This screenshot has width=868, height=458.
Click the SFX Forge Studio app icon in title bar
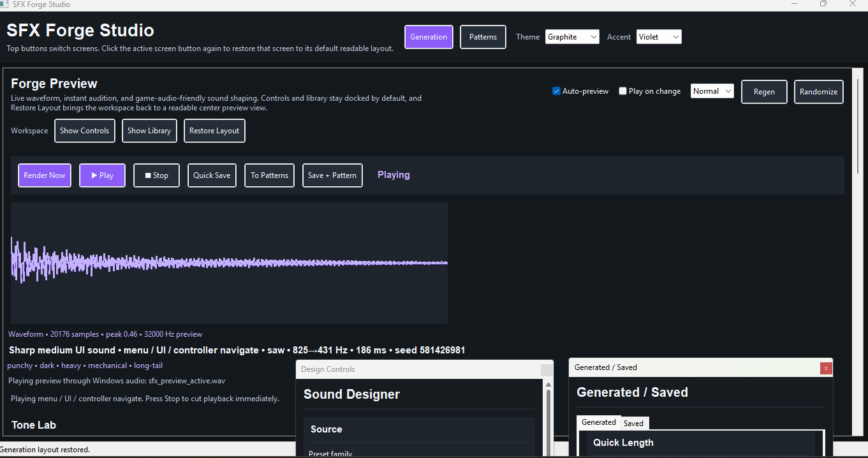tap(4, 4)
